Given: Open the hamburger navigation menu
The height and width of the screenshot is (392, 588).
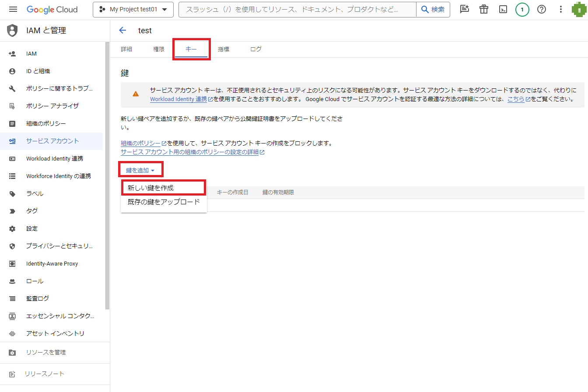Looking at the screenshot, I should pyautogui.click(x=13, y=10).
